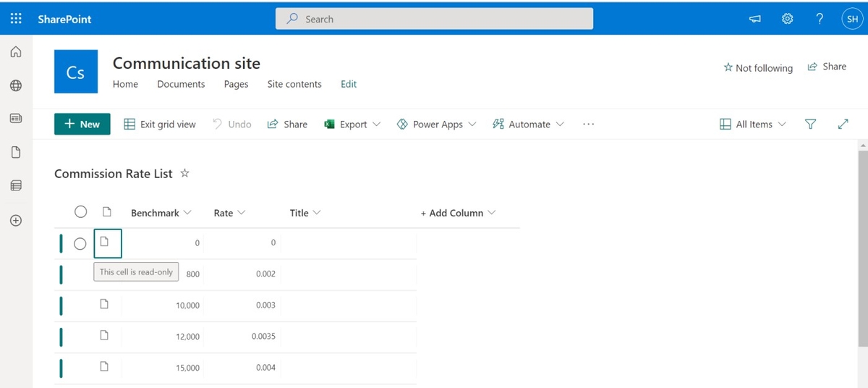Screen dimensions: 868x388
Task: Expand the Export dropdown
Action: click(352, 125)
